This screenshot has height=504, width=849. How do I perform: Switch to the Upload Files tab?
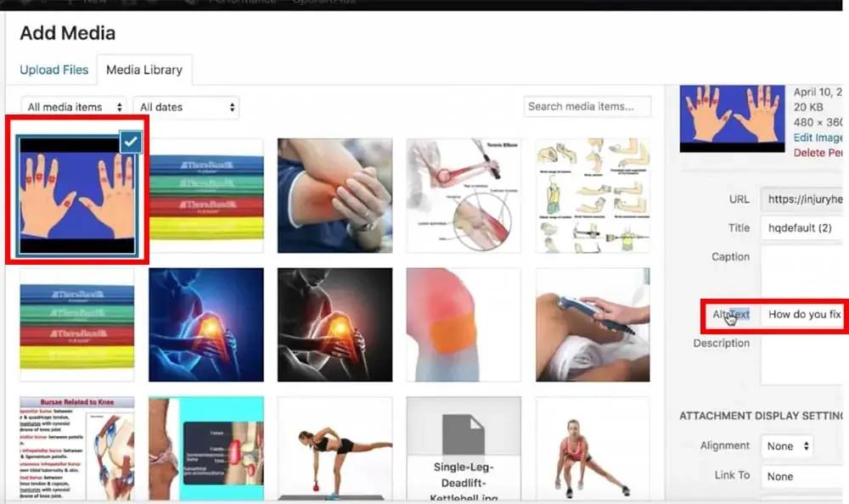(54, 70)
